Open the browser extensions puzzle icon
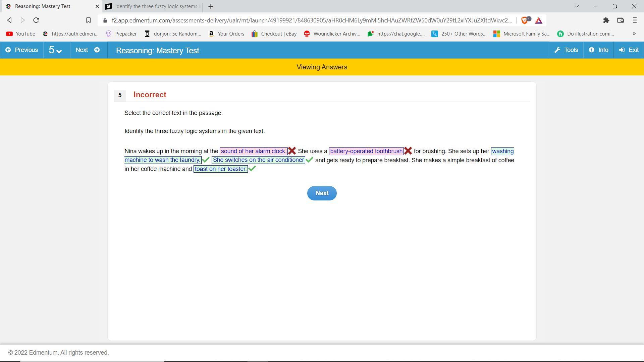Image resolution: width=644 pixels, height=362 pixels. (x=606, y=20)
